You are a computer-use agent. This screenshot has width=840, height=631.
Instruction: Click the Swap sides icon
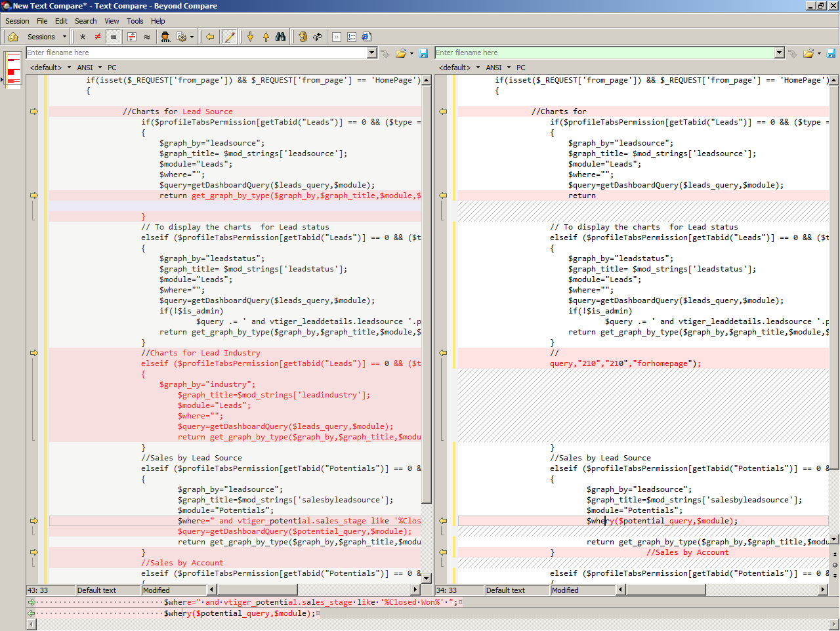click(x=318, y=37)
